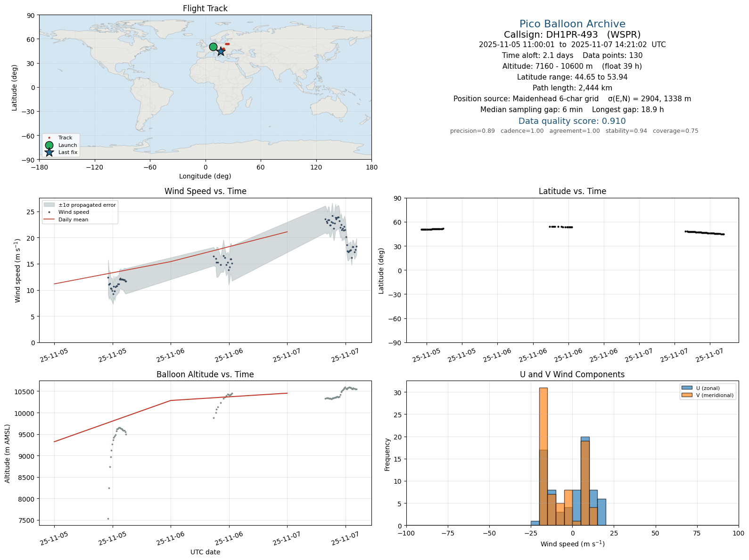Click the Wind speed dot marker in the legend
Image resolution: width=749 pixels, height=560 pixels.
coord(49,212)
